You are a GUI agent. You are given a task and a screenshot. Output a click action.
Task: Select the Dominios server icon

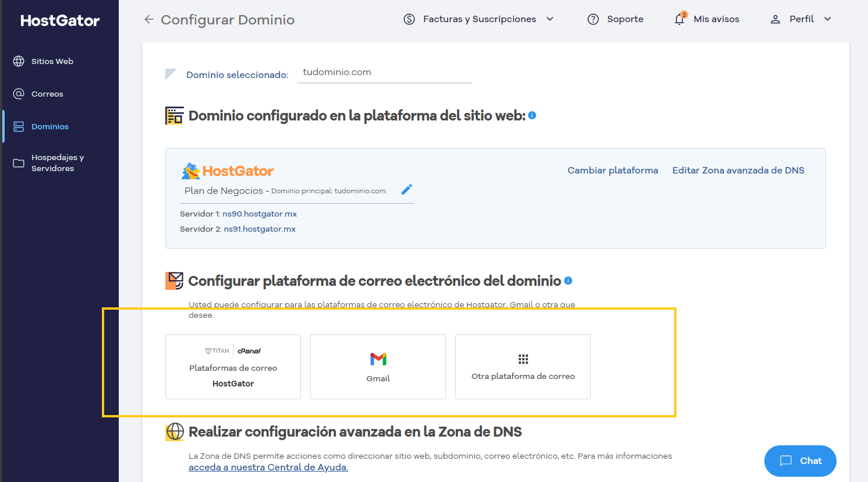19,126
